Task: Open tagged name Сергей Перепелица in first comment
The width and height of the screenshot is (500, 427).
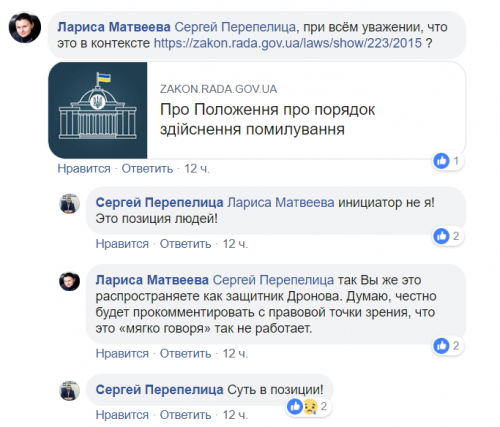Action: [x=235, y=27]
